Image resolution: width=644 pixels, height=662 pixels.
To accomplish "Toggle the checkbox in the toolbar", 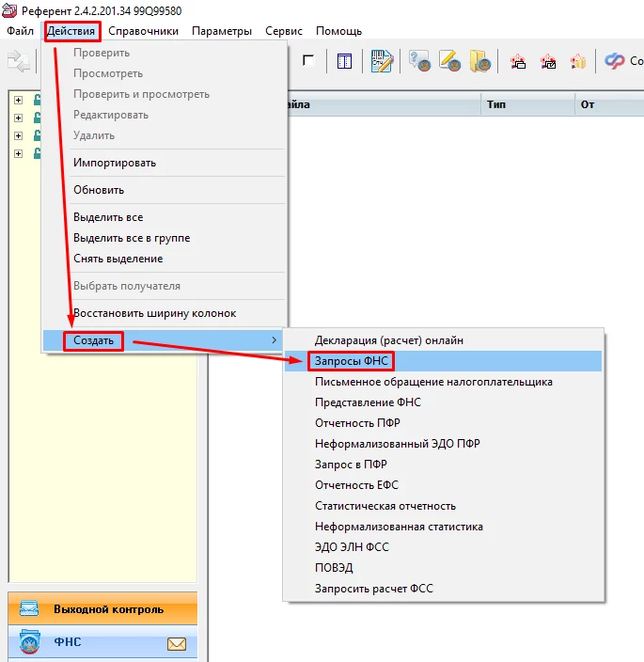I will click(x=308, y=61).
